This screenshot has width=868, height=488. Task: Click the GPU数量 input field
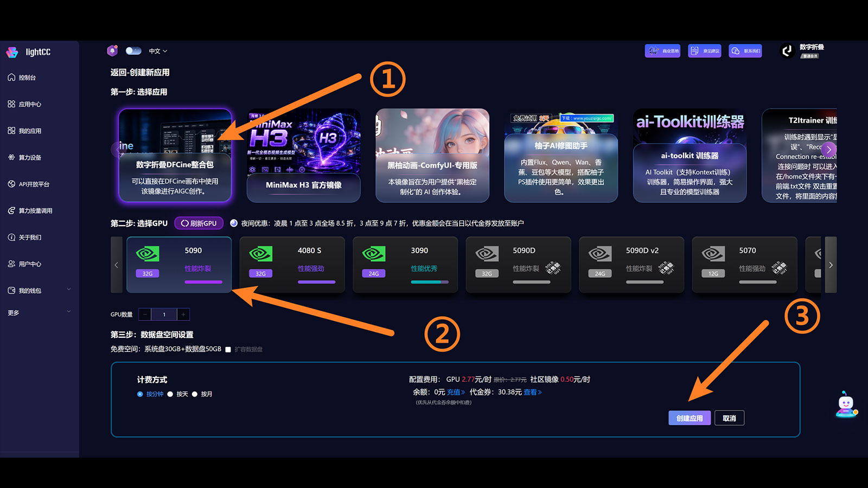tap(164, 314)
